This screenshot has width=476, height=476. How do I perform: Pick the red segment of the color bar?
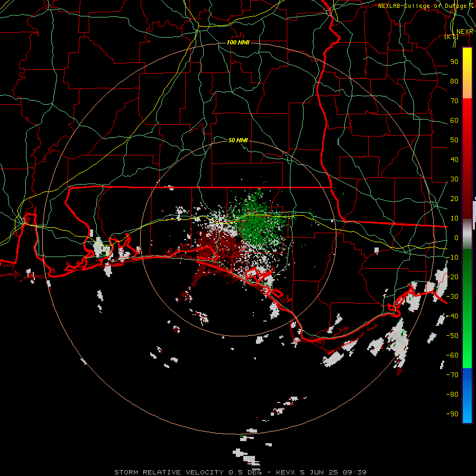[x=467, y=159]
